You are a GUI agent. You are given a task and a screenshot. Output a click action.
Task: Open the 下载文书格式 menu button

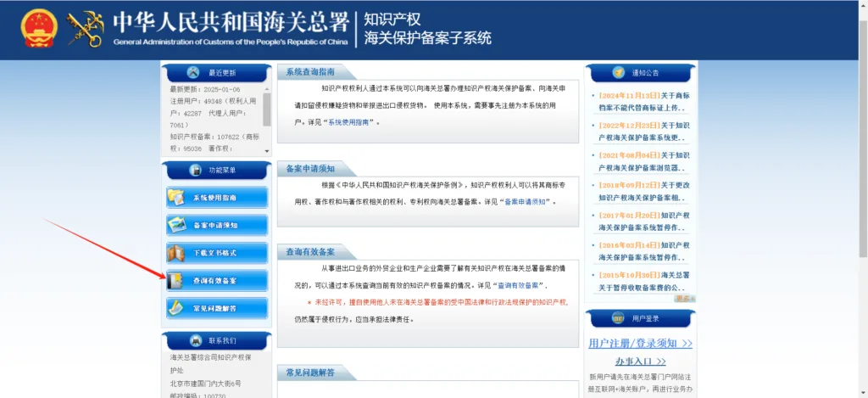(x=217, y=253)
